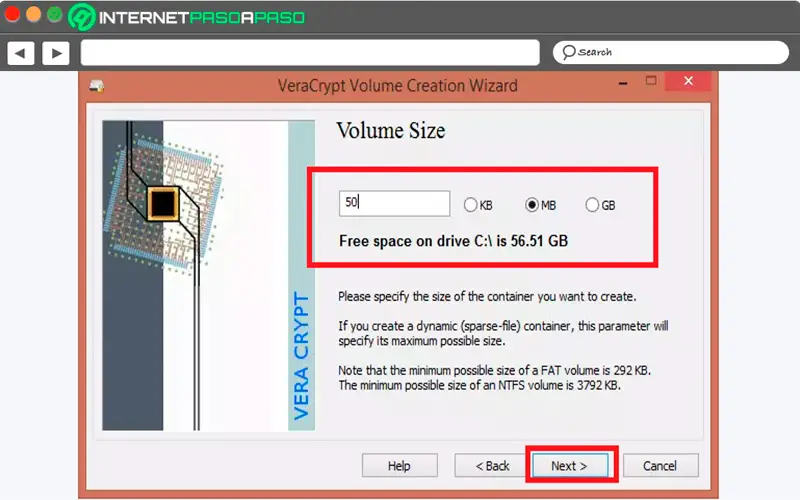Viewport: 800px width, 500px height.
Task: Proceed with the Next > button
Action: coord(570,466)
